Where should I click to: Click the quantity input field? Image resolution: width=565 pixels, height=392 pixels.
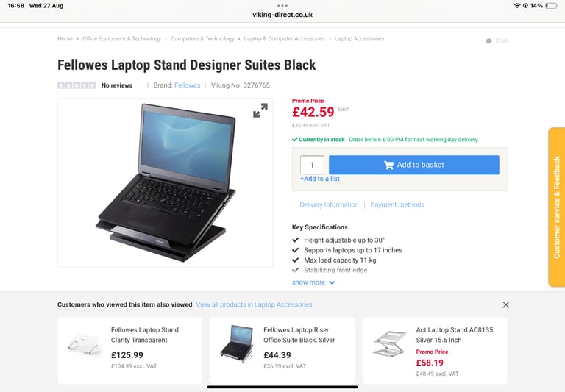click(312, 165)
